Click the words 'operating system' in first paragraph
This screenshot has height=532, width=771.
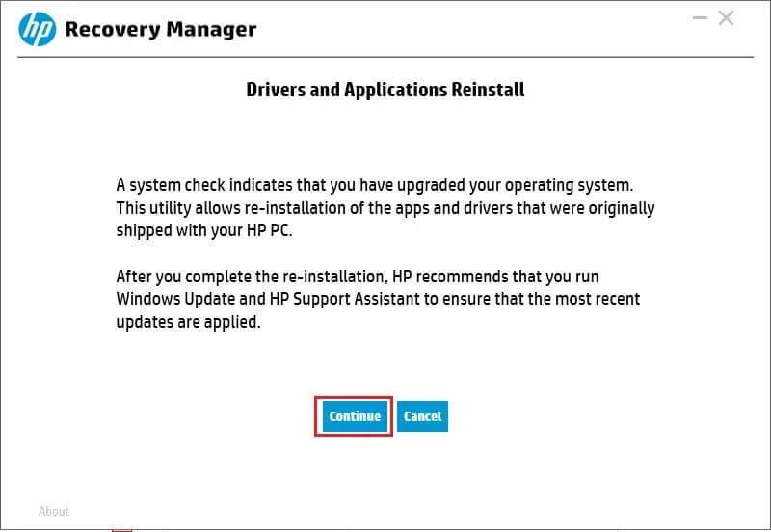tap(567, 185)
